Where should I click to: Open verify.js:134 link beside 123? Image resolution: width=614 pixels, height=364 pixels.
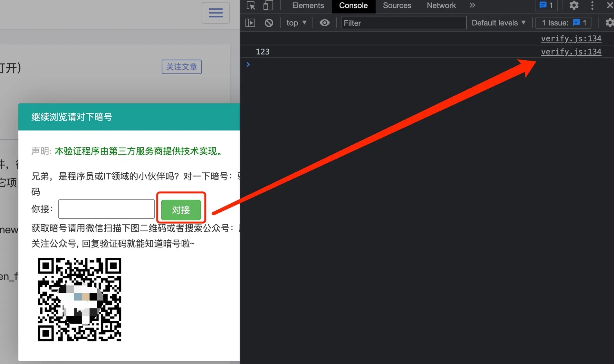point(571,52)
